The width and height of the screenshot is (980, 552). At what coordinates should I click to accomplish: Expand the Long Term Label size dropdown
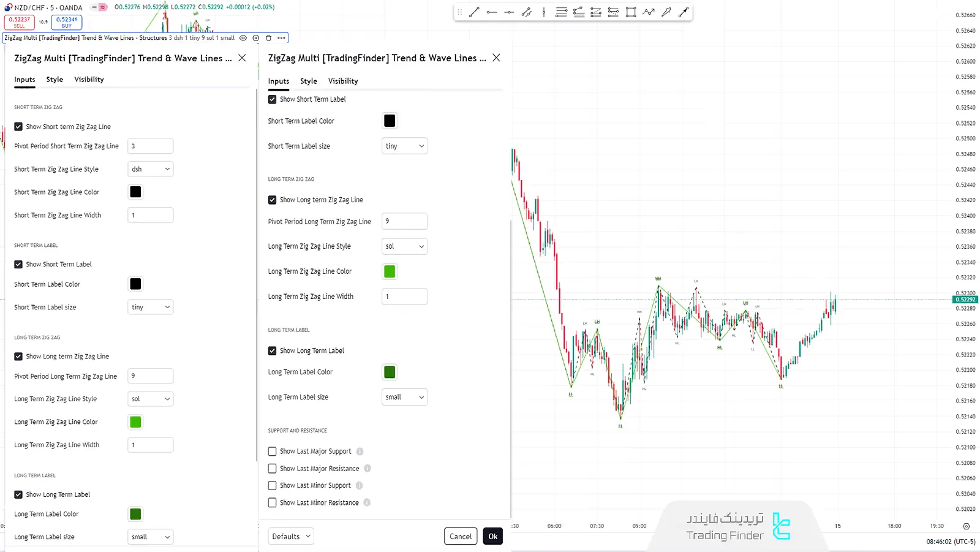pos(404,397)
